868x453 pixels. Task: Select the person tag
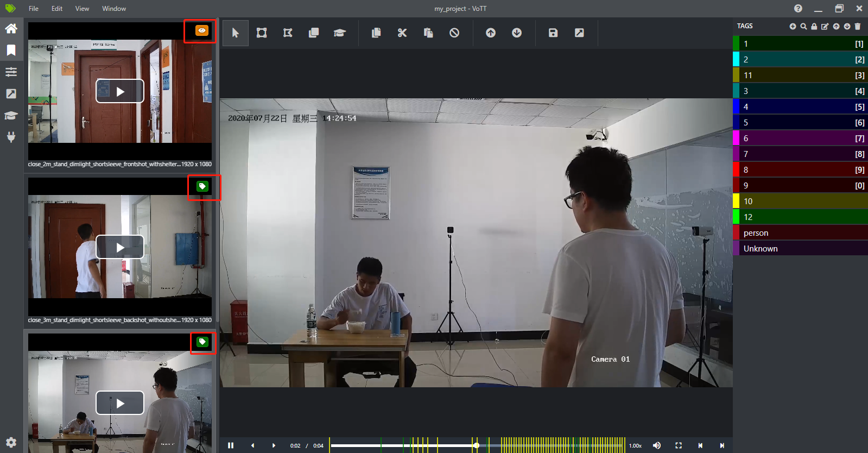tap(800, 232)
